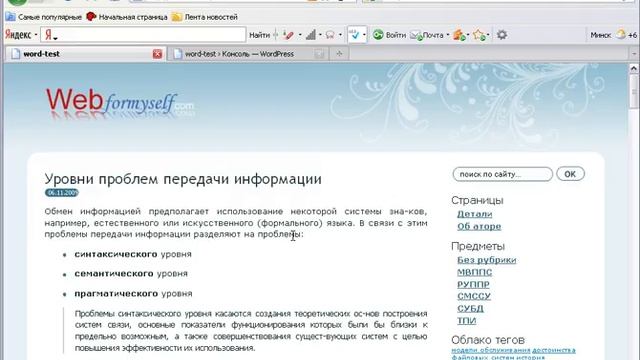Open the Без рубрики category link
Viewport: 640px width, 360px height.
(487, 260)
